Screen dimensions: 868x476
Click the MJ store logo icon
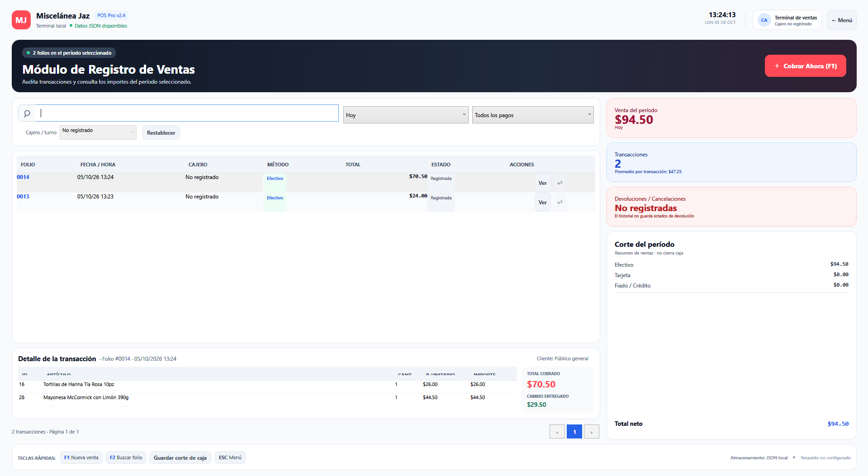21,20
